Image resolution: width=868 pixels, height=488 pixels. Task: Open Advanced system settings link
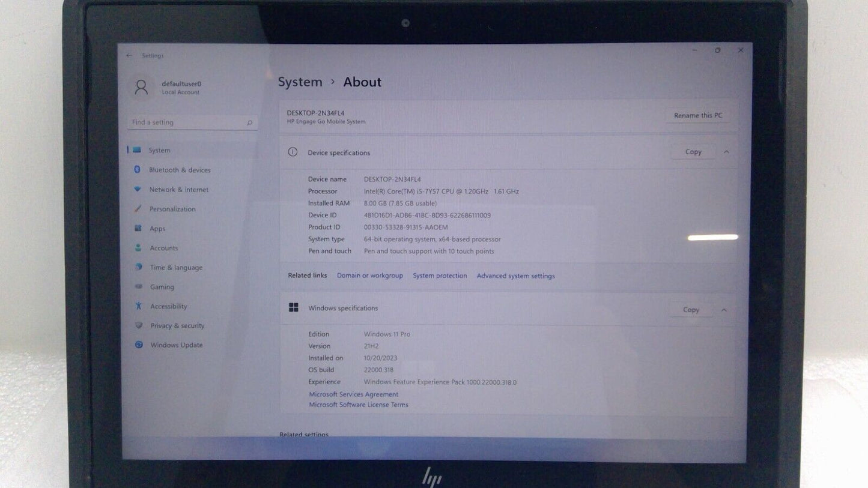point(516,276)
